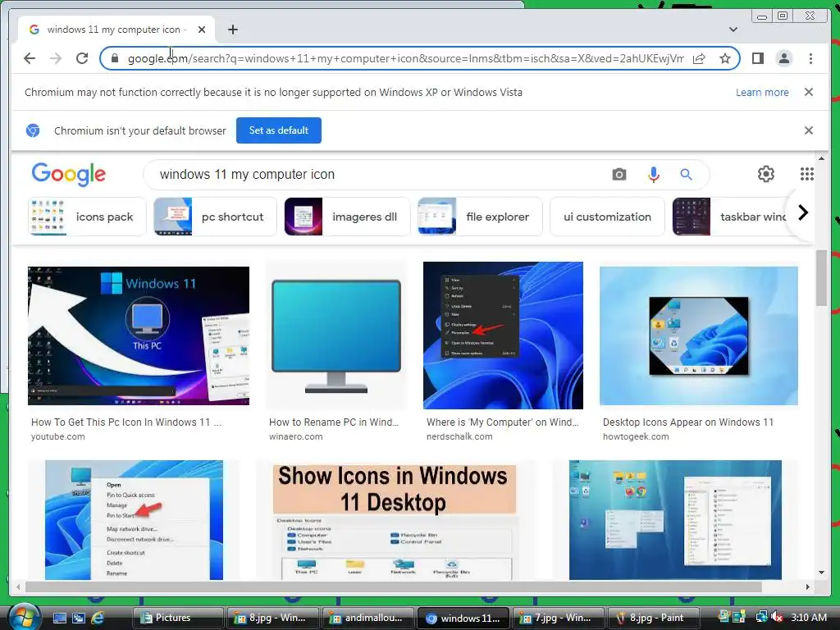Switch to 8.jpg - Paint taskbar button
The width and height of the screenshot is (840, 630).
point(654,618)
